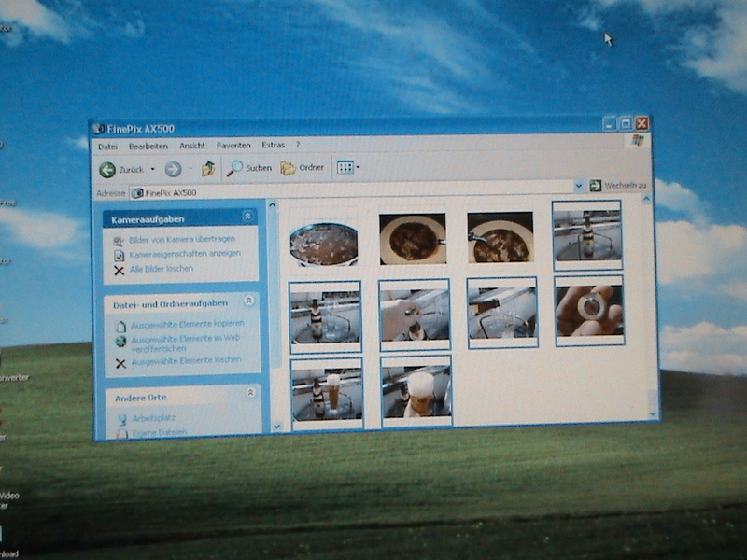Go up one folder level
The height and width of the screenshot is (560, 747).
point(208,168)
